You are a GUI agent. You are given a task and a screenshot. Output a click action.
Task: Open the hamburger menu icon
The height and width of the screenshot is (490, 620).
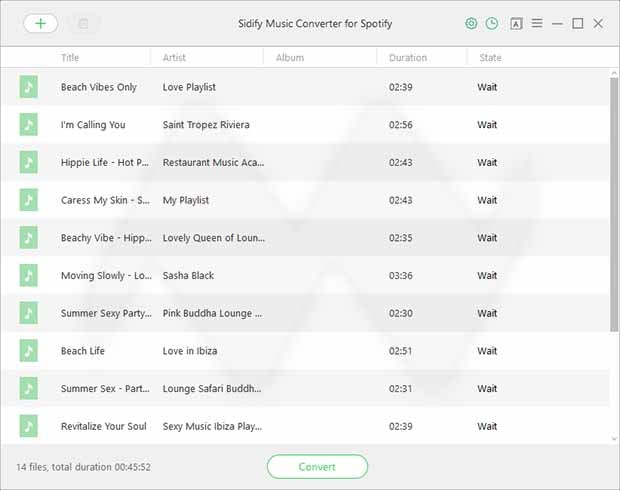(x=537, y=23)
